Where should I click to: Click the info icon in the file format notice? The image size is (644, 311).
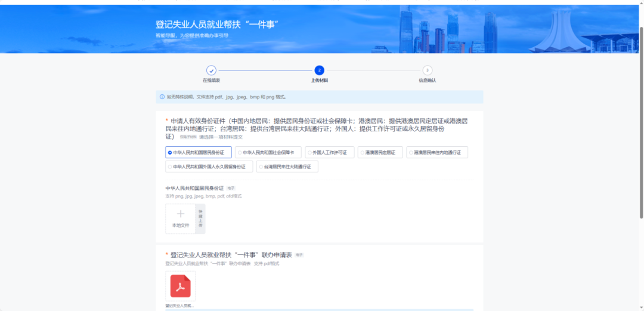coord(162,97)
